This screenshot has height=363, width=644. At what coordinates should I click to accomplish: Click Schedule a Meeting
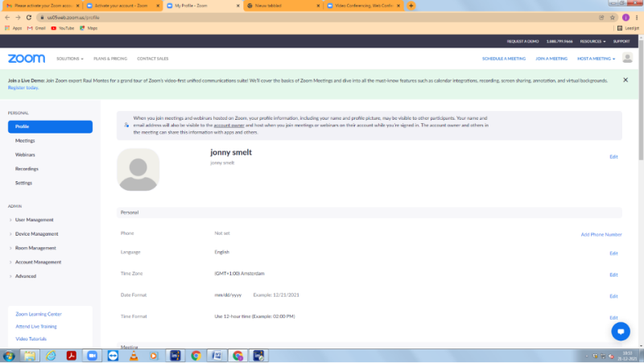[504, 59]
